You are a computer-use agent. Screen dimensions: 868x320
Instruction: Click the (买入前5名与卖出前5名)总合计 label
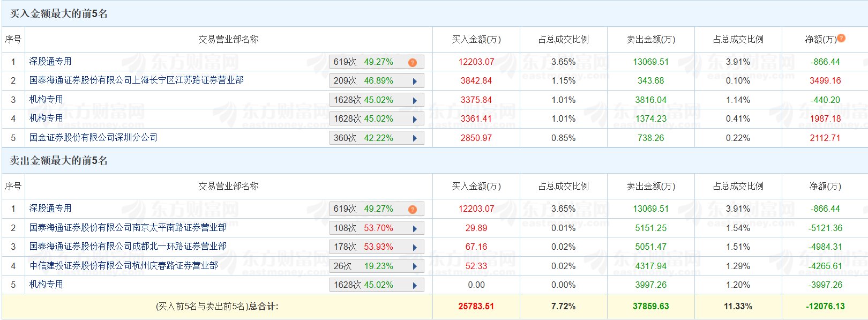217,307
